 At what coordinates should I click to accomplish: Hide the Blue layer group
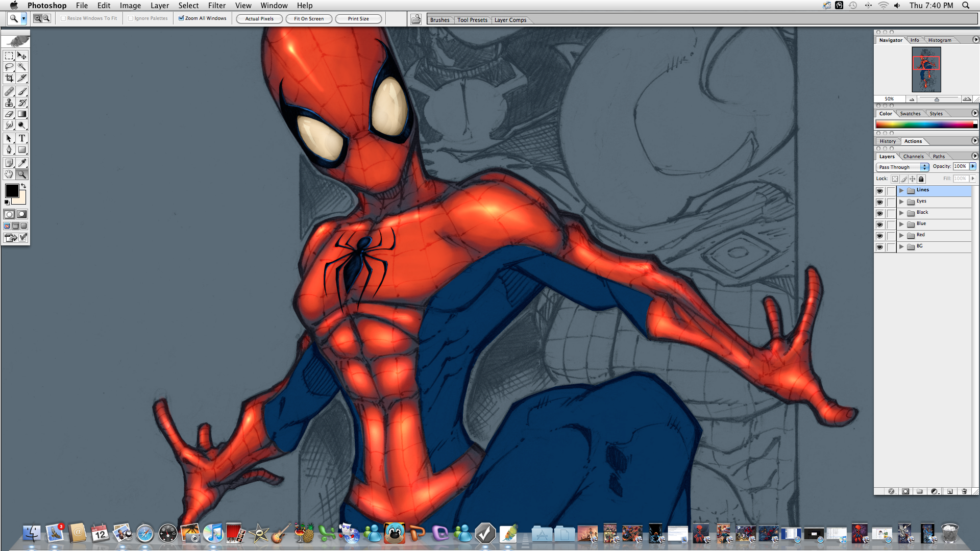tap(879, 224)
